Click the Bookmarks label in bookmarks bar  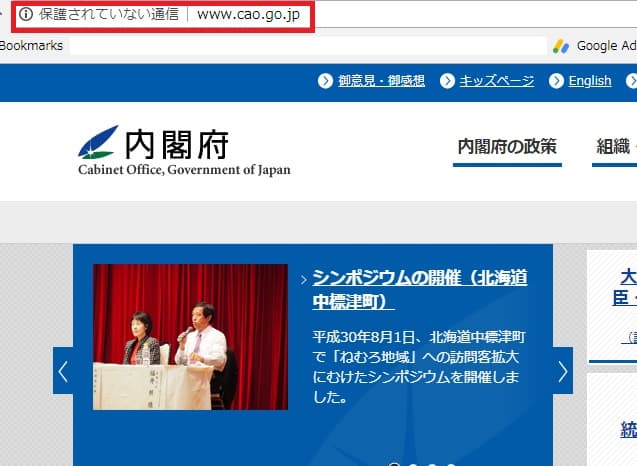tap(31, 46)
